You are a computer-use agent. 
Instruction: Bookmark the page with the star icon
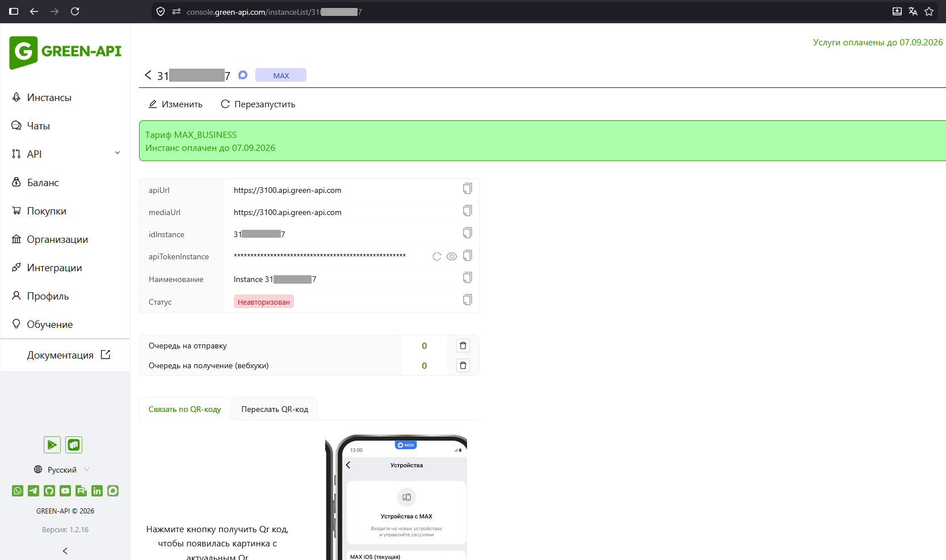pos(929,11)
